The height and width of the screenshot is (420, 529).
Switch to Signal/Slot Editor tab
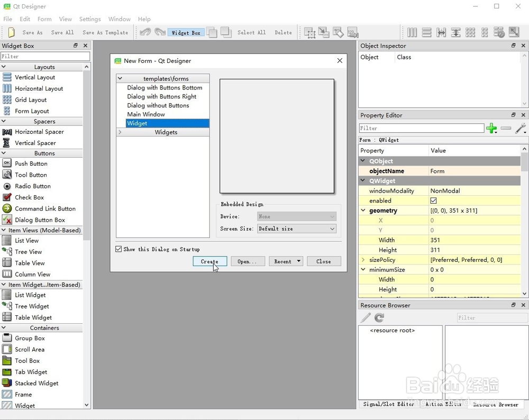pos(388,404)
